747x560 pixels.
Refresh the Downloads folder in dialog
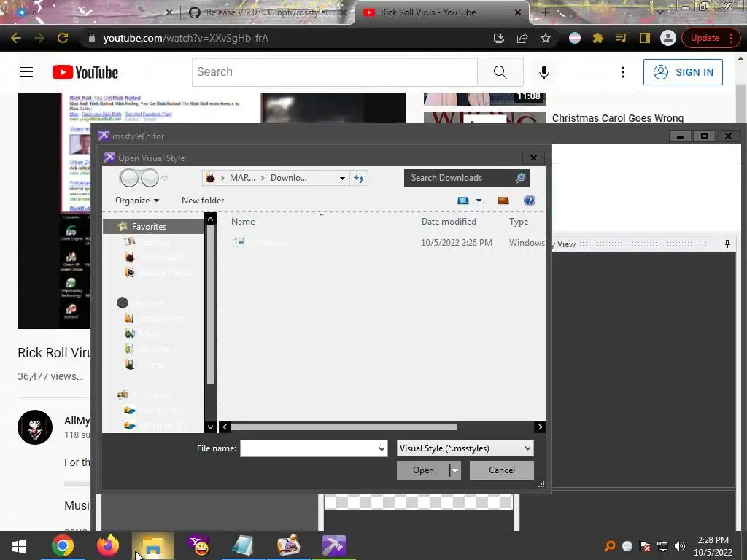[x=359, y=178]
